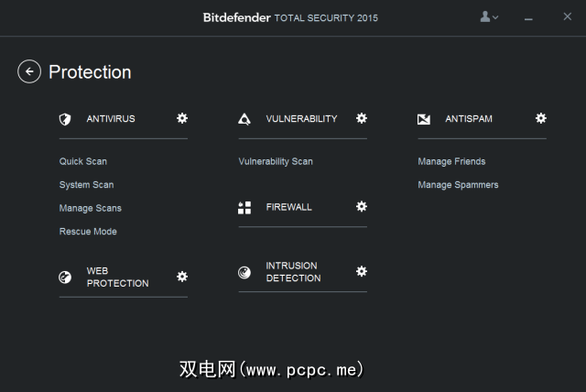The width and height of the screenshot is (586, 392).
Task: Start a Quick Scan
Action: [x=83, y=161]
